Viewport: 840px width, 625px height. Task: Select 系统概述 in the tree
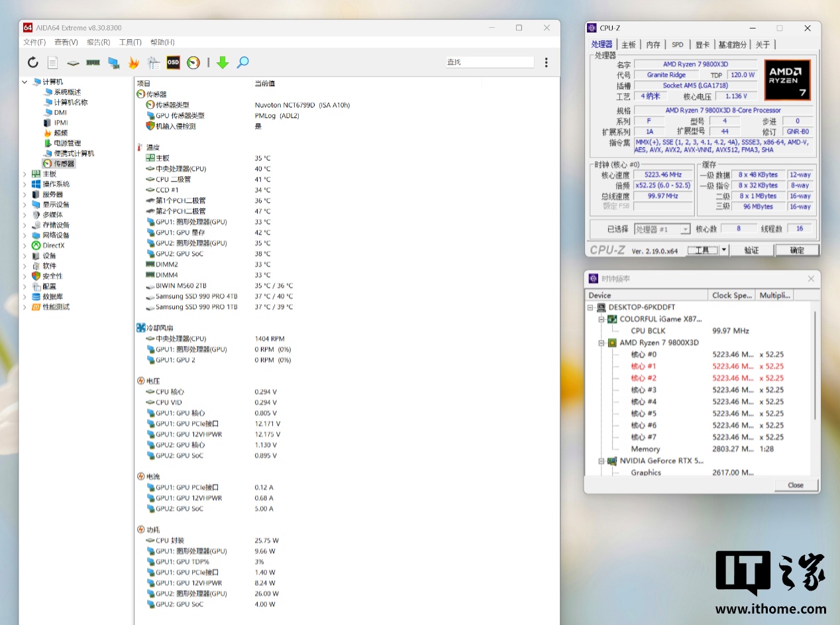tap(68, 92)
